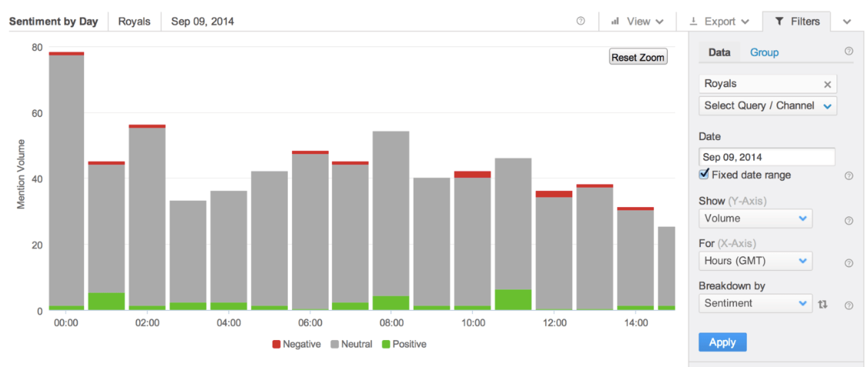
Task: Click the Royals label in header
Action: click(x=134, y=22)
